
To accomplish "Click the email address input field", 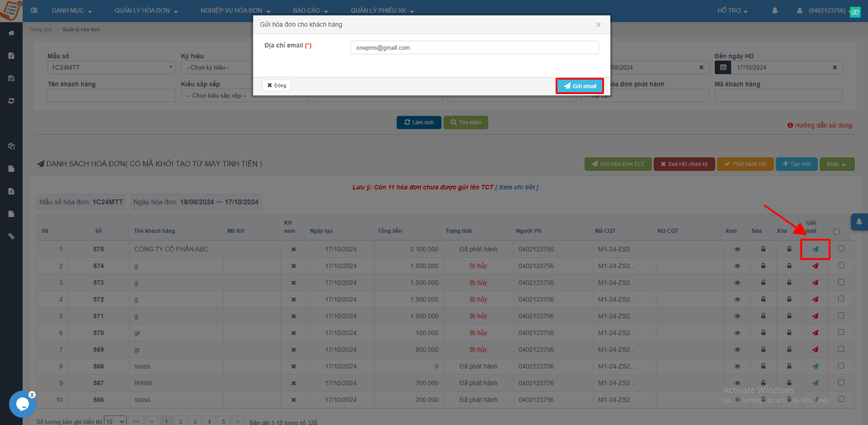I will click(x=474, y=47).
